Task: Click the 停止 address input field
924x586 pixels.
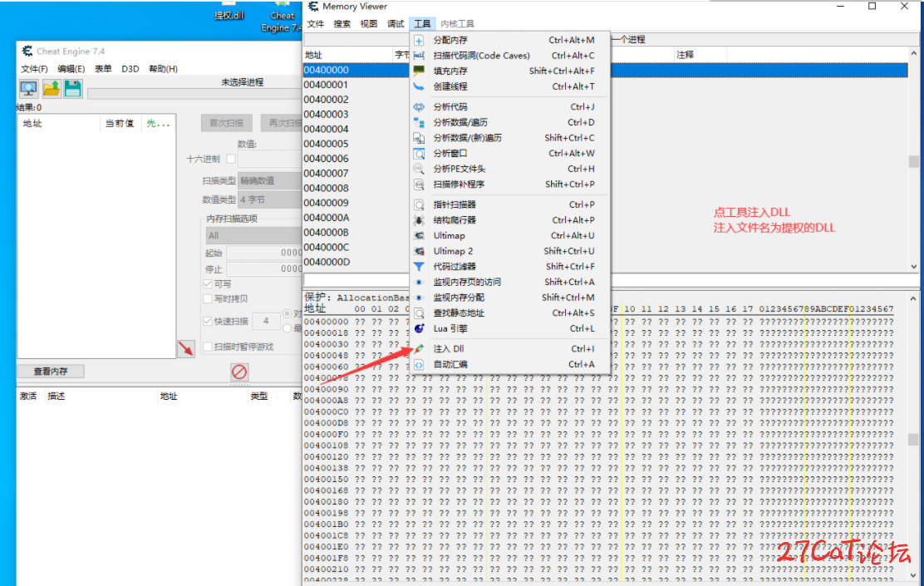Action: (264, 268)
